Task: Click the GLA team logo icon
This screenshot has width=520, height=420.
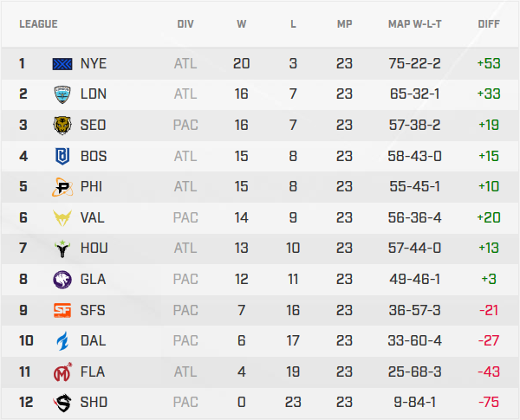Action: coord(63,280)
